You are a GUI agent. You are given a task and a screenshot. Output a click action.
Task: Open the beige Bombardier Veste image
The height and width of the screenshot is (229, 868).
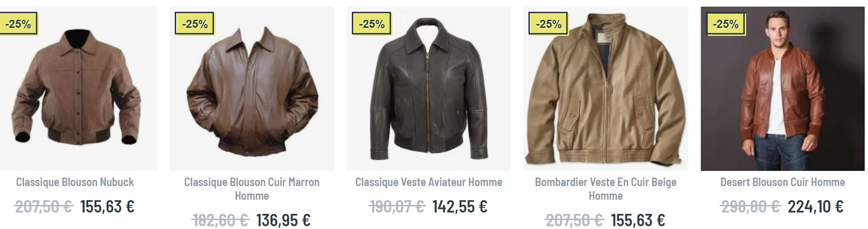(x=605, y=88)
